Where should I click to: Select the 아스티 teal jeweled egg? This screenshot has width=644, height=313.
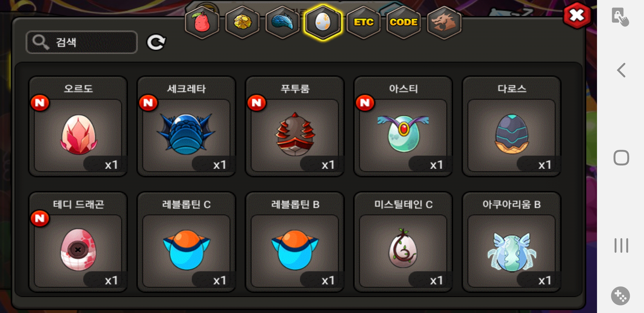(x=403, y=126)
